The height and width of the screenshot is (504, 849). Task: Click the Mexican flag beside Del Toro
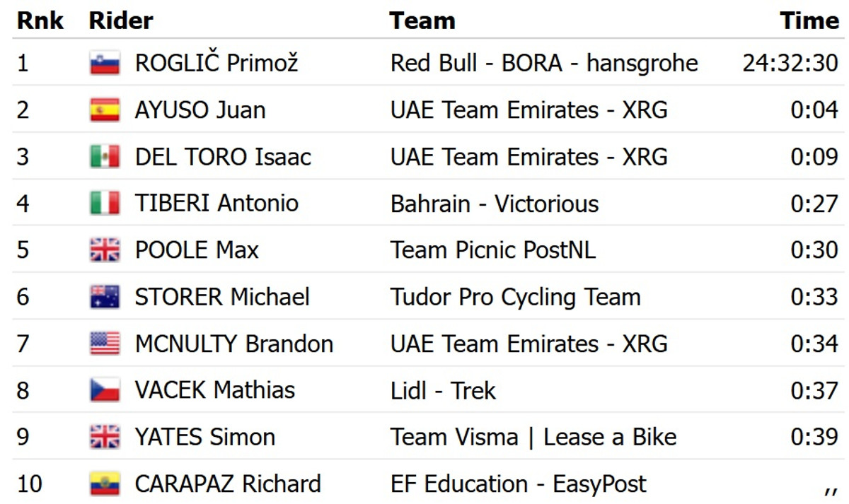pyautogui.click(x=105, y=157)
